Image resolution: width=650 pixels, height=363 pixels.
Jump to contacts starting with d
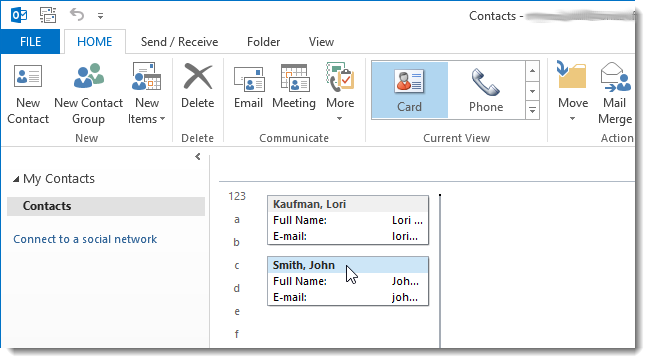coord(236,288)
